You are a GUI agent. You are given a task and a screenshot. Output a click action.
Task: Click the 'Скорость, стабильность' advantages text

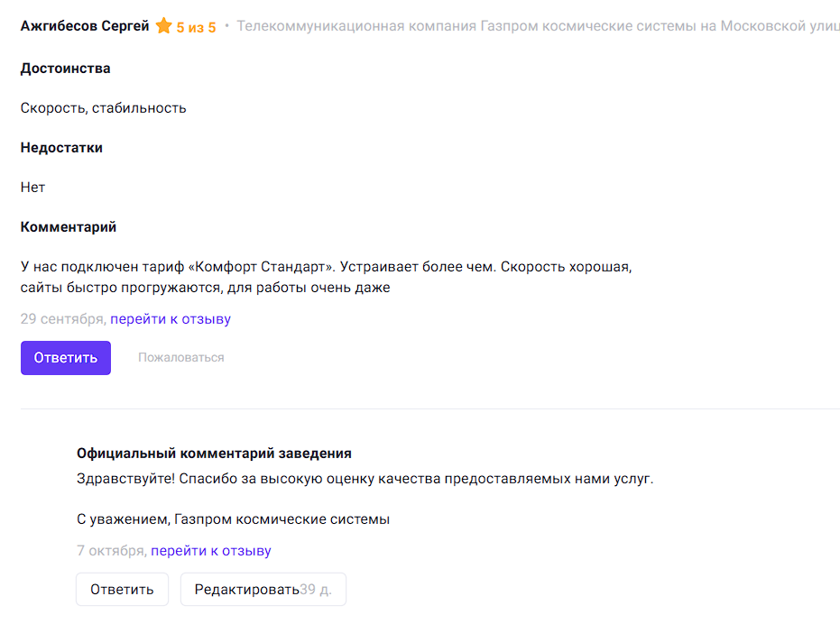pyautogui.click(x=103, y=108)
